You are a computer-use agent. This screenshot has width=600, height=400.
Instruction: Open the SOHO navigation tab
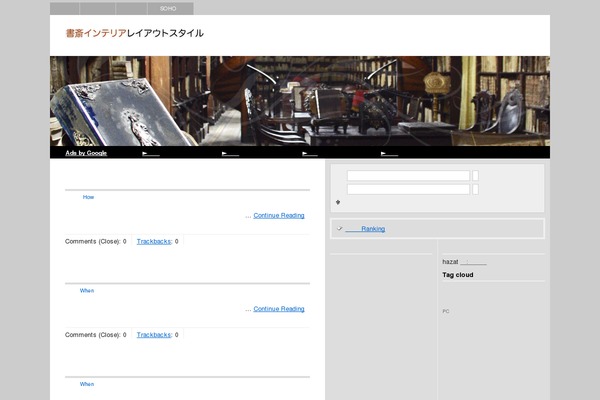pyautogui.click(x=170, y=8)
